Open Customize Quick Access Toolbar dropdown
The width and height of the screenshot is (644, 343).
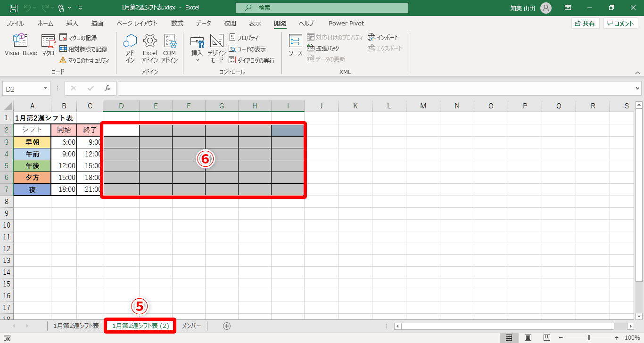point(80,8)
